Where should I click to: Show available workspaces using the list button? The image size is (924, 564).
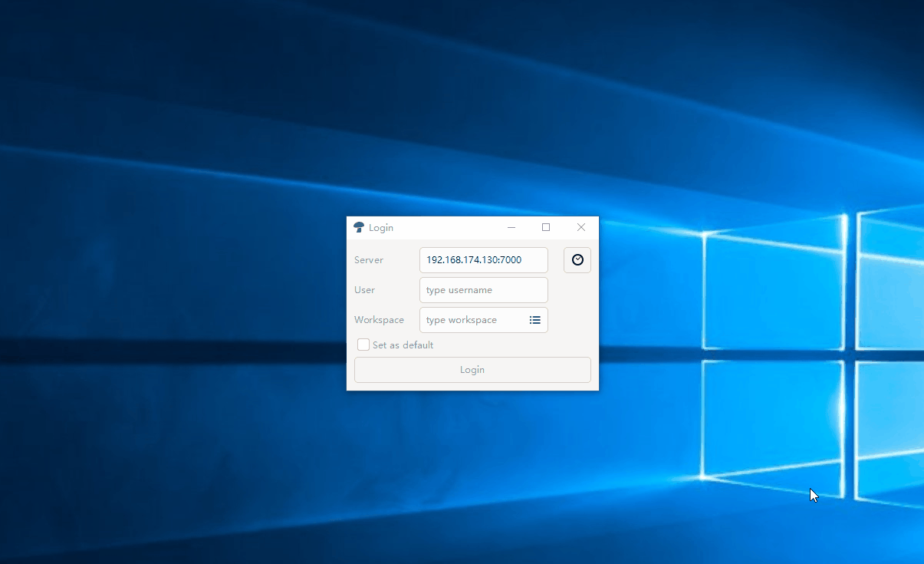(x=534, y=319)
